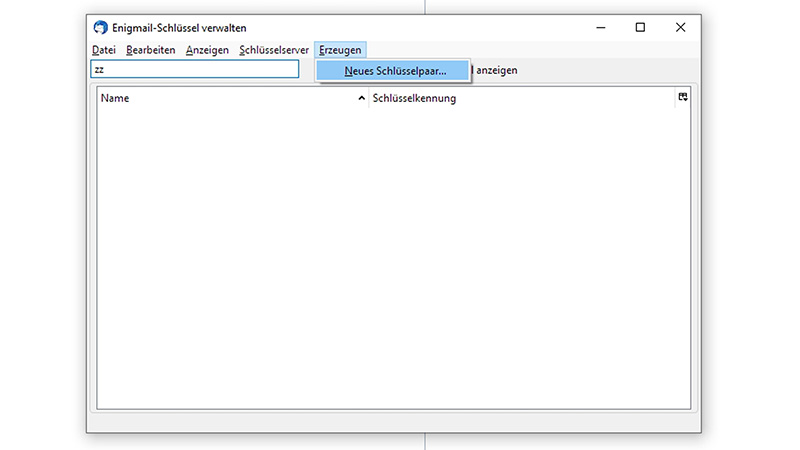Maximize the Enigmail key management window
The width and height of the screenshot is (800, 450).
pyautogui.click(x=640, y=27)
